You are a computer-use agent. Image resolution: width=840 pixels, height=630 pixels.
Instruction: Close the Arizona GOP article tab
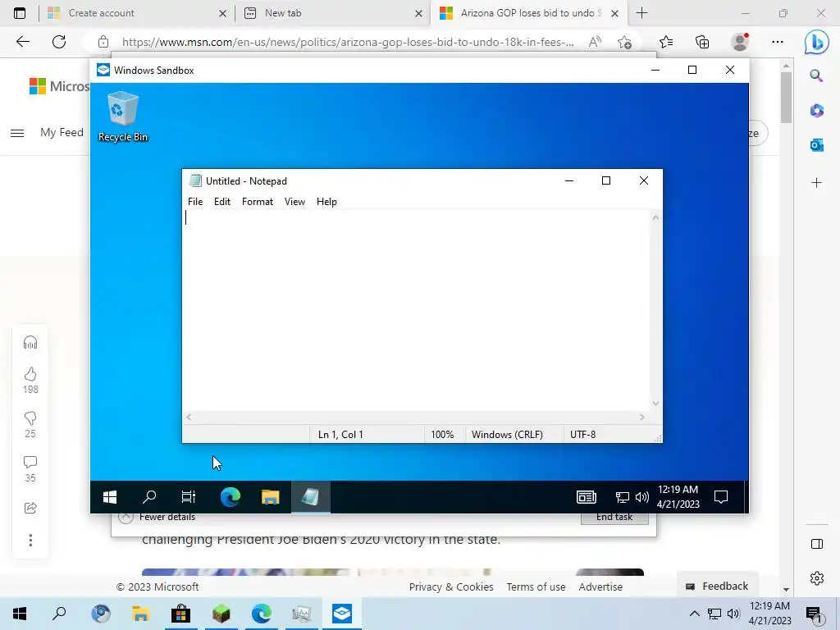pos(615,13)
